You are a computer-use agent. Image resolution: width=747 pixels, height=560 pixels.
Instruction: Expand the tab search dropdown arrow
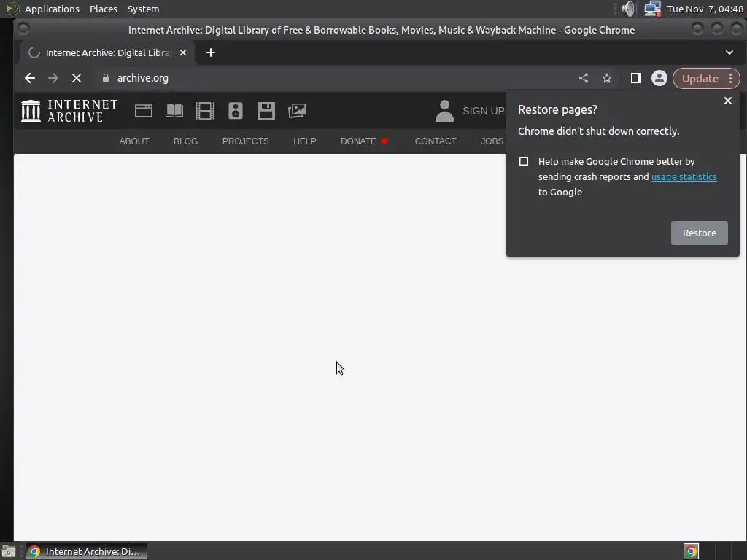coord(729,52)
